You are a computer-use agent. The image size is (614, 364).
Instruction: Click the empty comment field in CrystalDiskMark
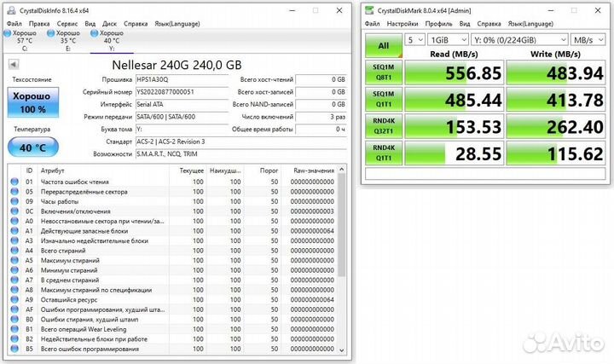485,174
